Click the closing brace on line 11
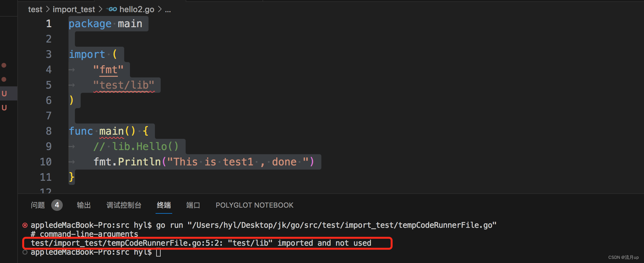The height and width of the screenshot is (263, 644). 71,177
